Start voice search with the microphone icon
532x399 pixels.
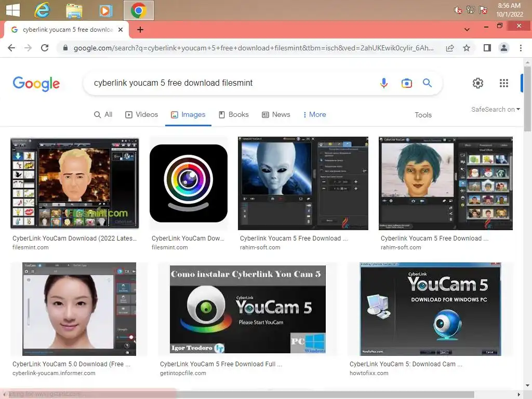point(384,83)
